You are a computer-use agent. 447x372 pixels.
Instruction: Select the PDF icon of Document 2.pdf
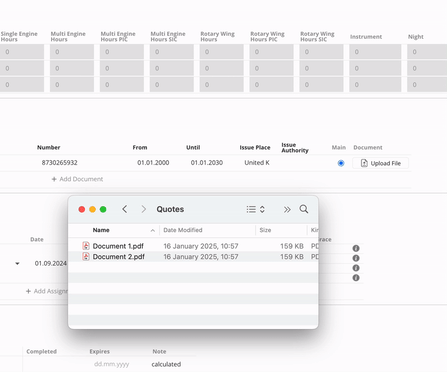pos(86,257)
